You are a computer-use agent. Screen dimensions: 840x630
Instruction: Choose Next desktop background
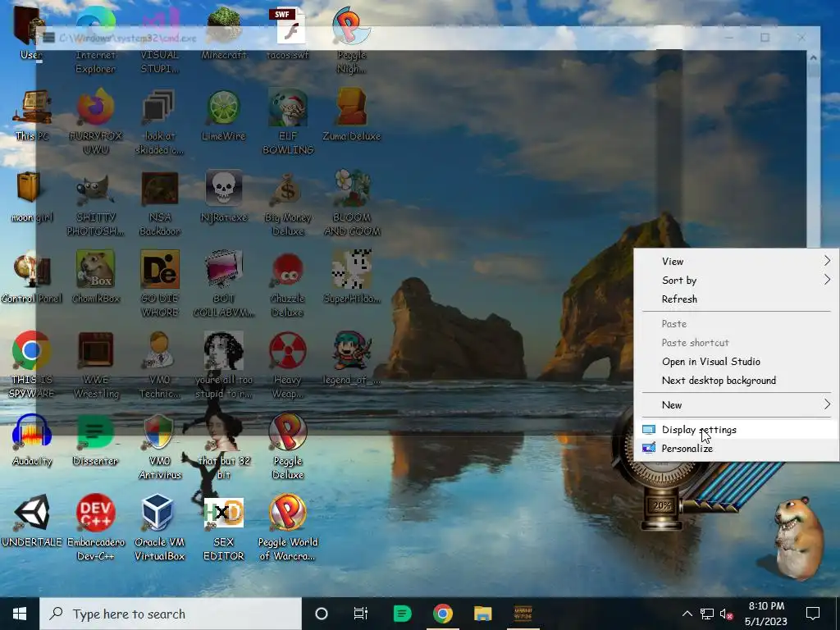coord(737,380)
